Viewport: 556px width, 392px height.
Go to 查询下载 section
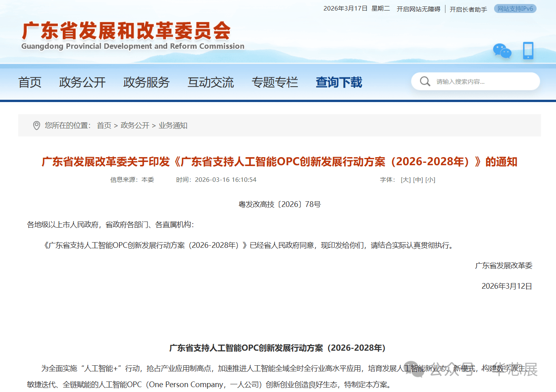pyautogui.click(x=339, y=82)
